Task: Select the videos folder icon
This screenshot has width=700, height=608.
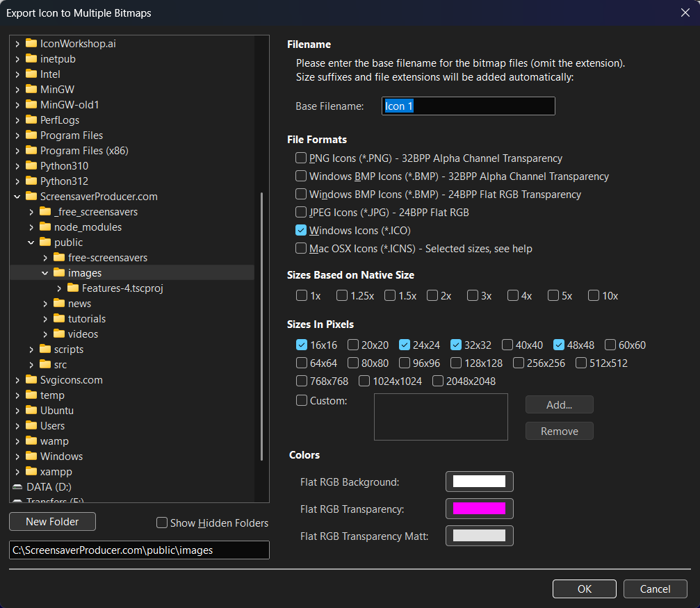Action: point(59,334)
